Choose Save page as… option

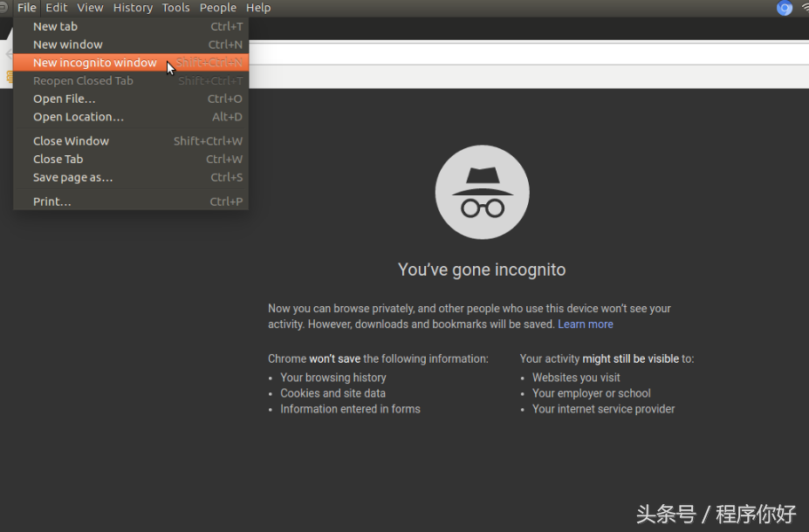pyautogui.click(x=72, y=178)
